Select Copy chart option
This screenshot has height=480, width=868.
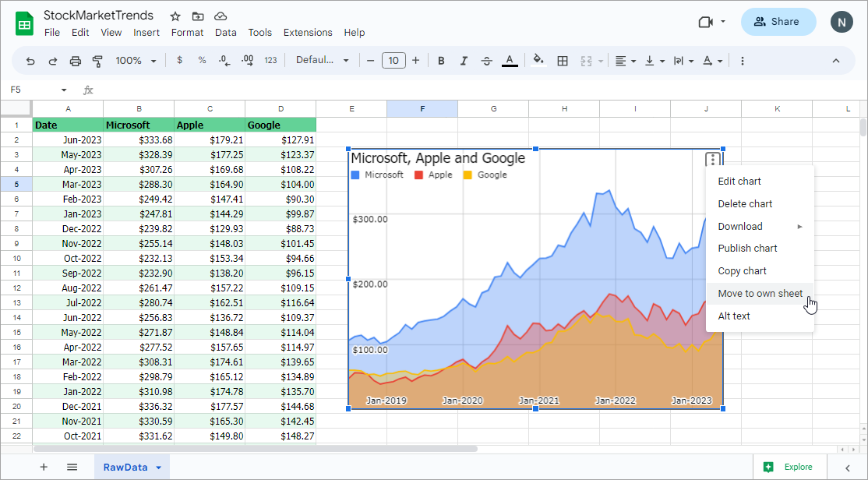coord(760,271)
